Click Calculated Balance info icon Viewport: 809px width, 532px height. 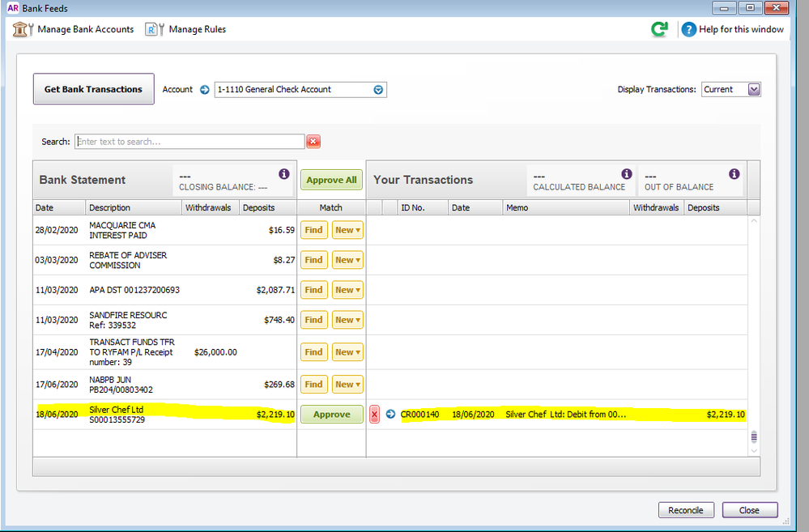point(626,174)
